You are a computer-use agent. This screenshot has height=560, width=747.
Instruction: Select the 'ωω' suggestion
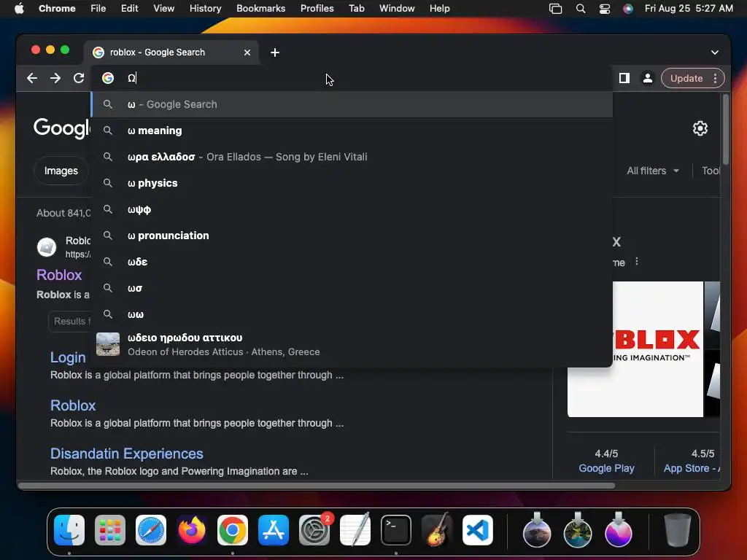[x=352, y=314]
